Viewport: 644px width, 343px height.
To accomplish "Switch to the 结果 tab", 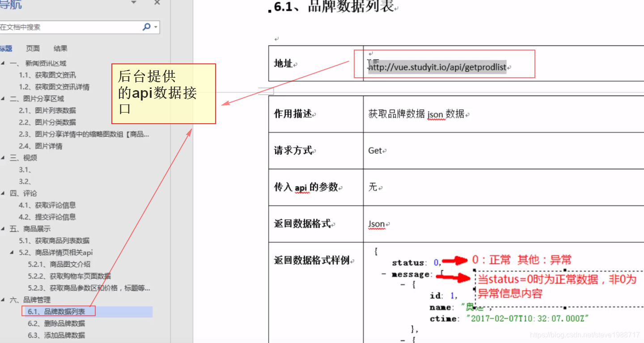I will pyautogui.click(x=60, y=48).
